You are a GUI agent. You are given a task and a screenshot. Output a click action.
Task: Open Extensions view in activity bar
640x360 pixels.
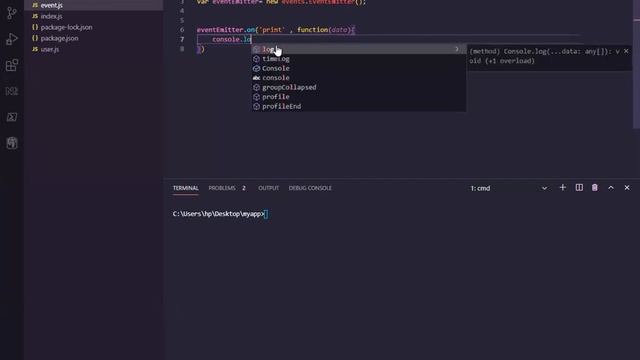click(12, 65)
